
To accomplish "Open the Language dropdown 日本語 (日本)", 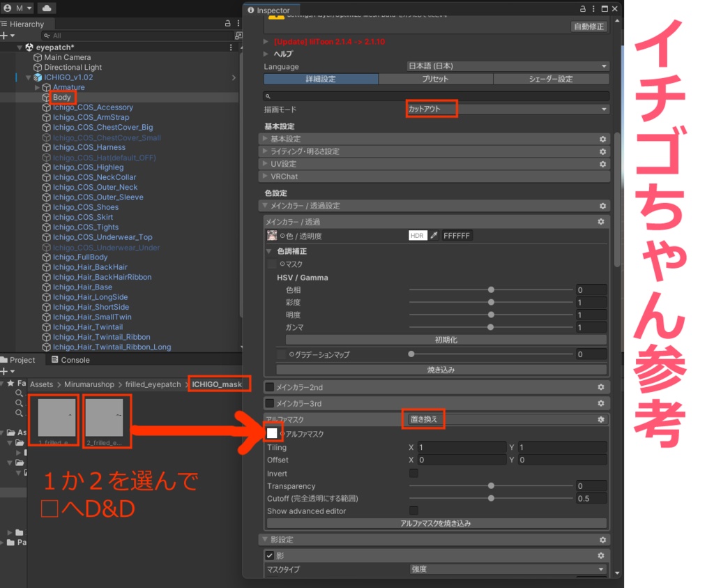I will [x=508, y=66].
